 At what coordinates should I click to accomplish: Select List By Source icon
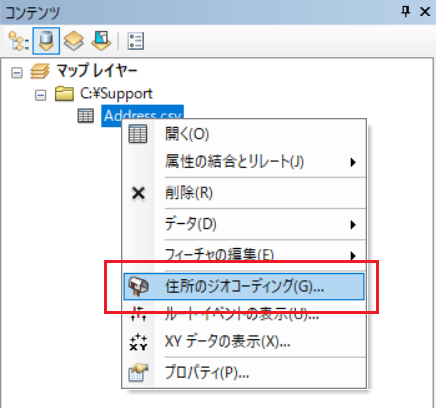point(46,41)
